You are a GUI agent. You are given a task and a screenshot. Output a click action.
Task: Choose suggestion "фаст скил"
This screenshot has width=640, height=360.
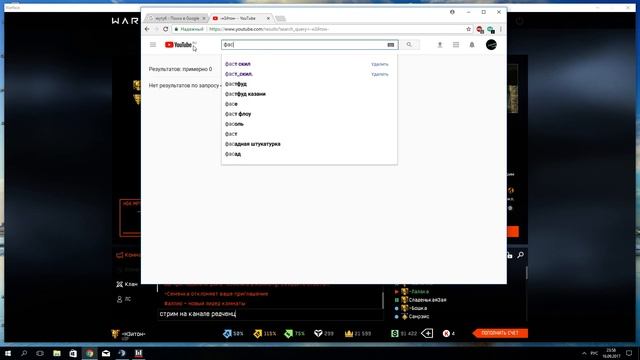click(238, 64)
